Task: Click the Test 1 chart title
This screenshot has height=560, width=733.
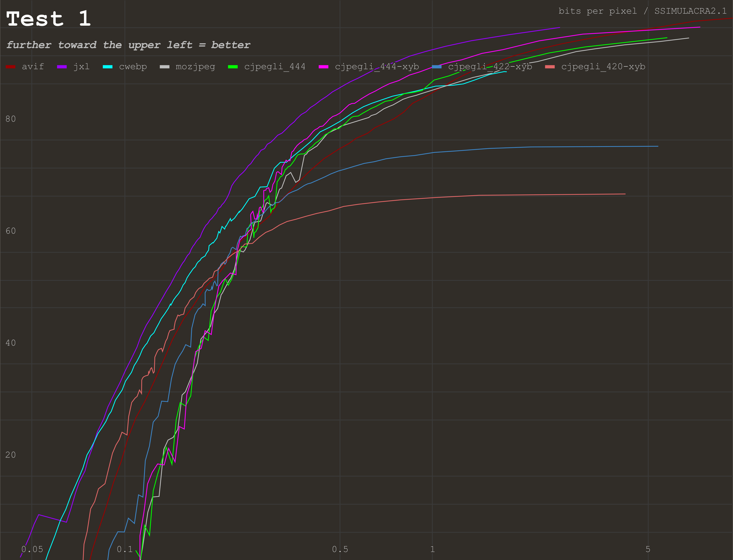Action: coord(49,19)
